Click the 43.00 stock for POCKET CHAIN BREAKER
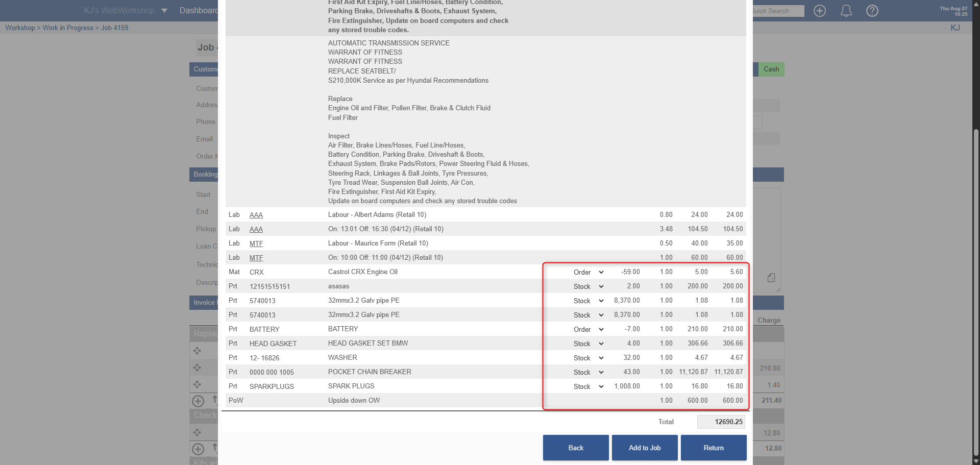 tap(631, 372)
